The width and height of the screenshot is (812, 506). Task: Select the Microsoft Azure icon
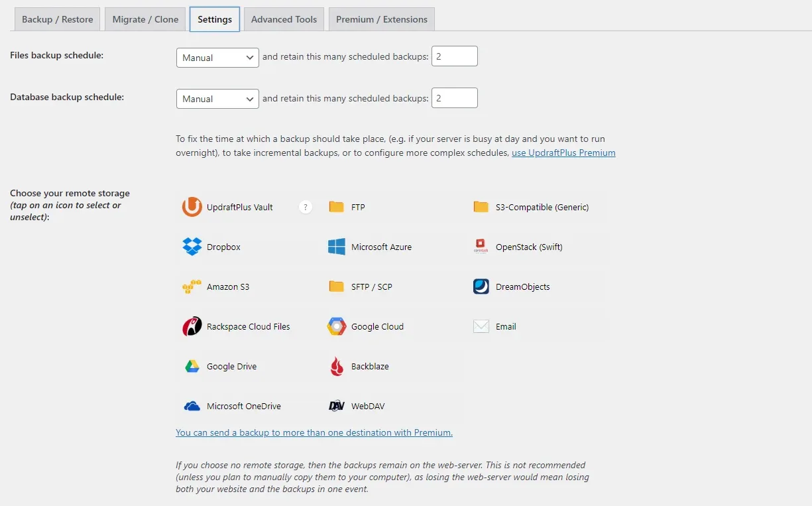pyautogui.click(x=337, y=247)
